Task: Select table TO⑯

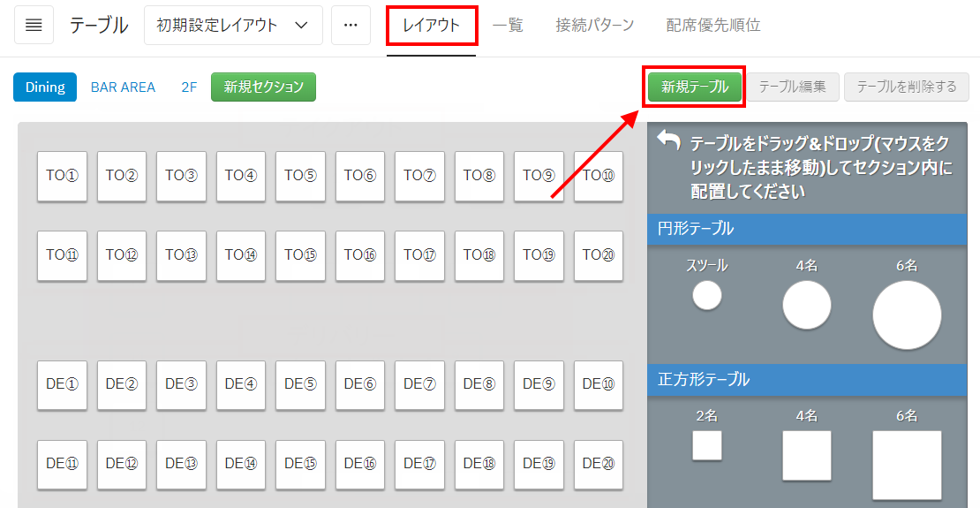Action: [360, 256]
